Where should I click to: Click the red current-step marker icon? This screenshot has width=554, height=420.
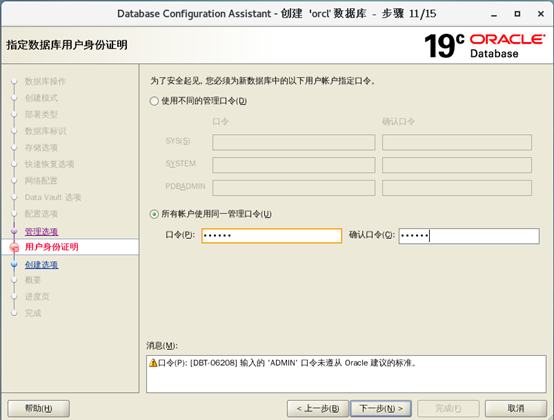point(14,247)
